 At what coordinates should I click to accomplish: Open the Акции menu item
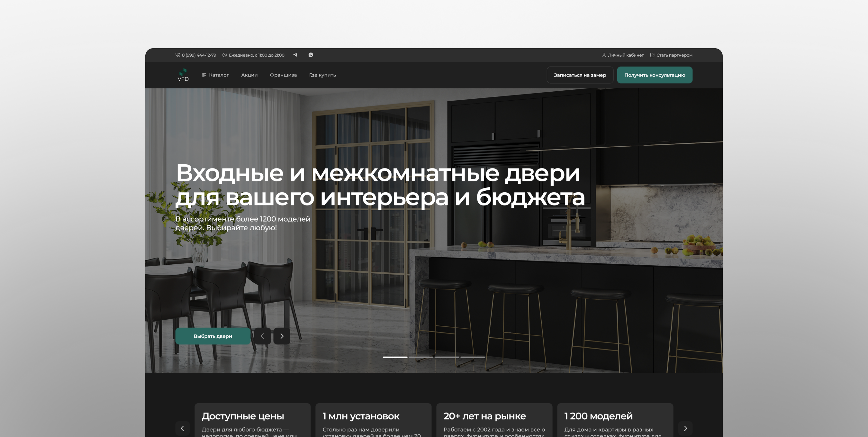coord(249,75)
